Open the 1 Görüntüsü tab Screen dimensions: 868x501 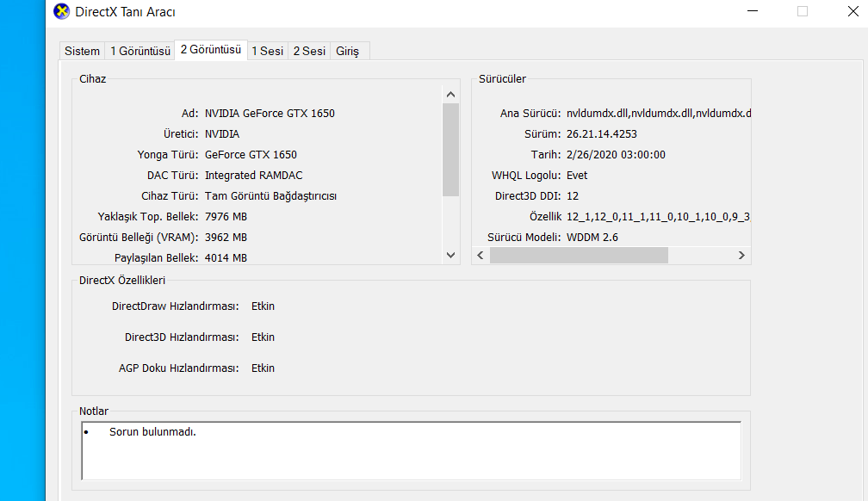(140, 51)
